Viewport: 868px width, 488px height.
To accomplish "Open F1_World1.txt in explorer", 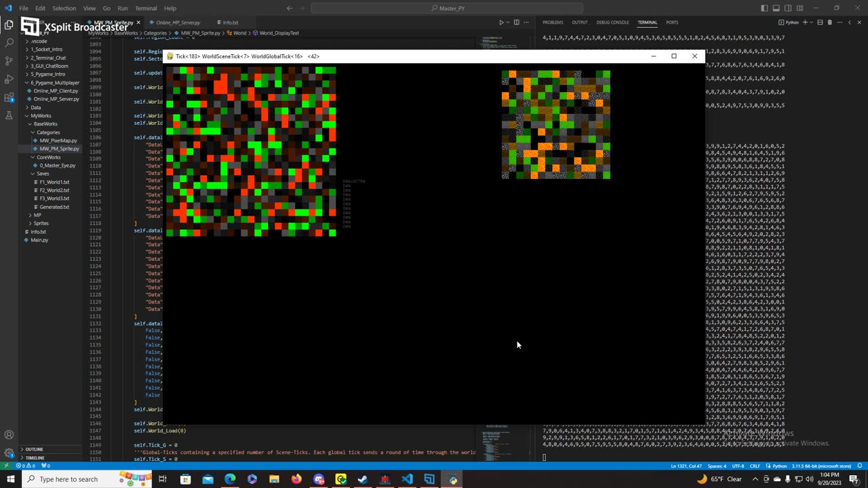I will click(x=54, y=182).
